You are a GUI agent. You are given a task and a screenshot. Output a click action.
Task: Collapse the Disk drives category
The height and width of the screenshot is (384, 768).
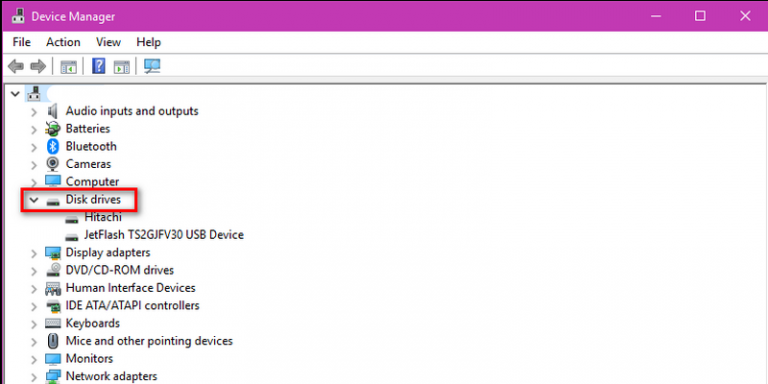coord(34,200)
